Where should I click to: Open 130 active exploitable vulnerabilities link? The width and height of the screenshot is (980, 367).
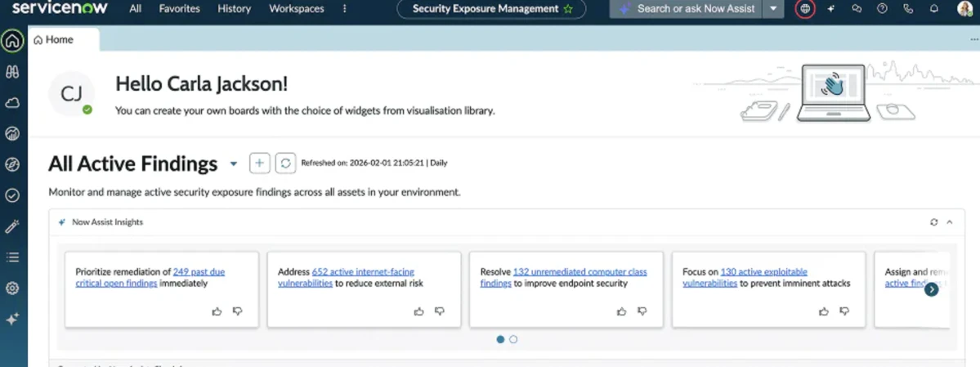[x=745, y=278]
